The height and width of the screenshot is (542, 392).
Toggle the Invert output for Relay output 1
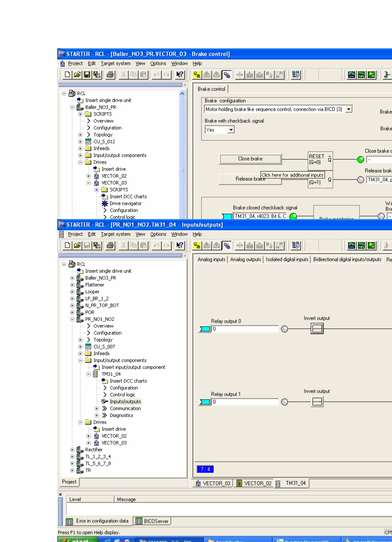(317, 402)
